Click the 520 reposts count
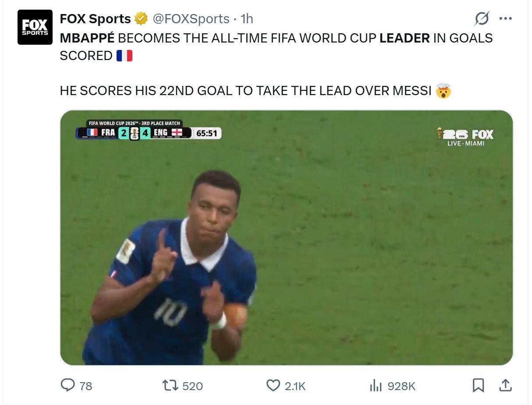Image resolution: width=532 pixels, height=405 pixels. point(192,386)
